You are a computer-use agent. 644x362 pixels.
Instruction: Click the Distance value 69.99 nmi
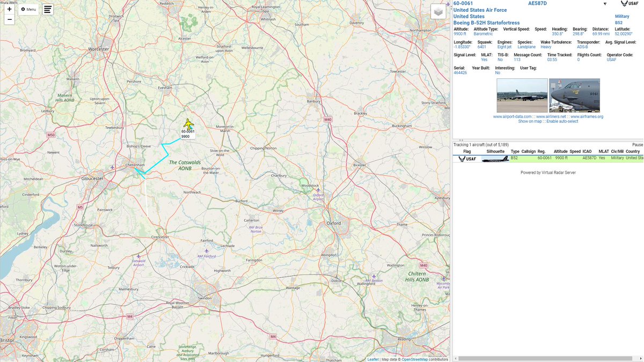tap(602, 34)
